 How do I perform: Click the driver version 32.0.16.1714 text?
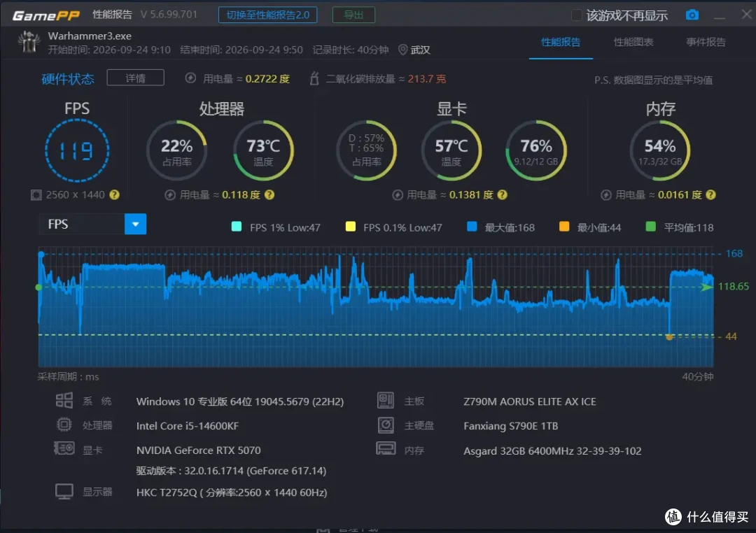pos(231,471)
